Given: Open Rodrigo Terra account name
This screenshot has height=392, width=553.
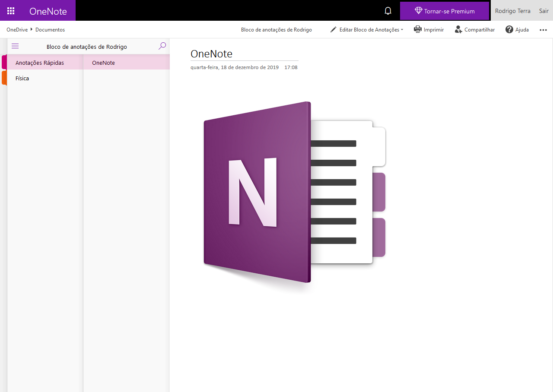Looking at the screenshot, I should point(512,11).
